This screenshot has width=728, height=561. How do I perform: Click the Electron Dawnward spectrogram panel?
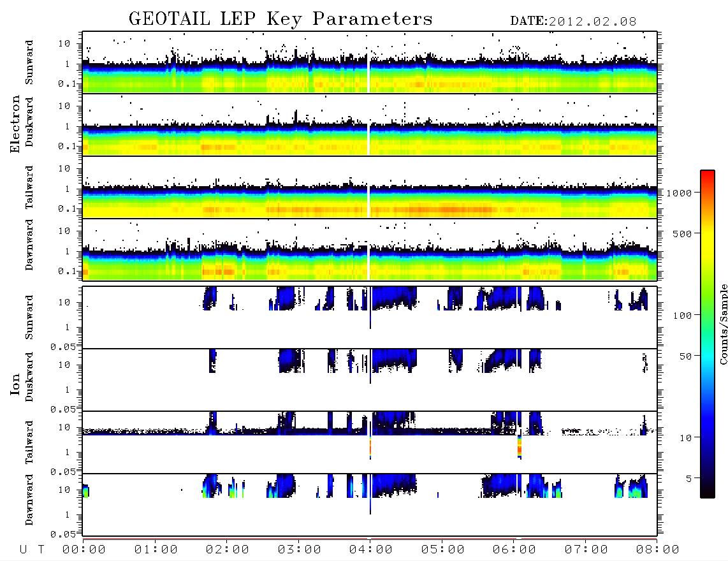click(370, 249)
